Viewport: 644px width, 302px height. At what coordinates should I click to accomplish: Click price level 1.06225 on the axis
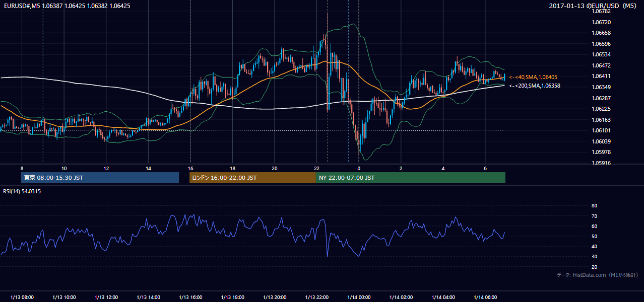[x=601, y=109]
